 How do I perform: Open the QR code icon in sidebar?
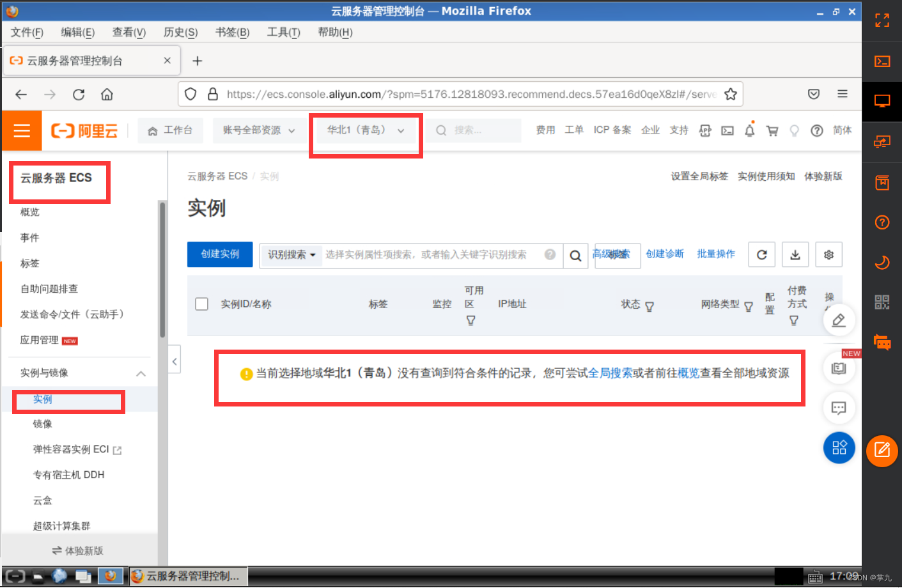[882, 302]
